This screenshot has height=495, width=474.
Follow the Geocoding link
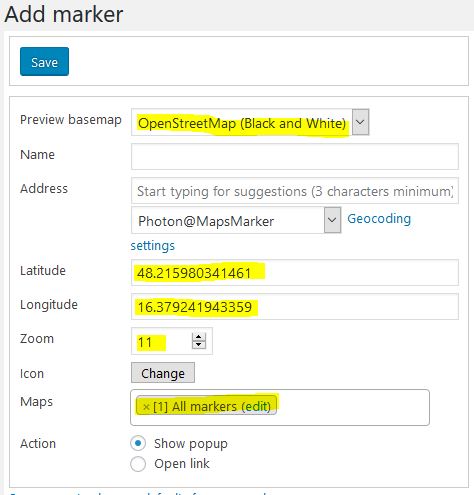[x=379, y=219]
